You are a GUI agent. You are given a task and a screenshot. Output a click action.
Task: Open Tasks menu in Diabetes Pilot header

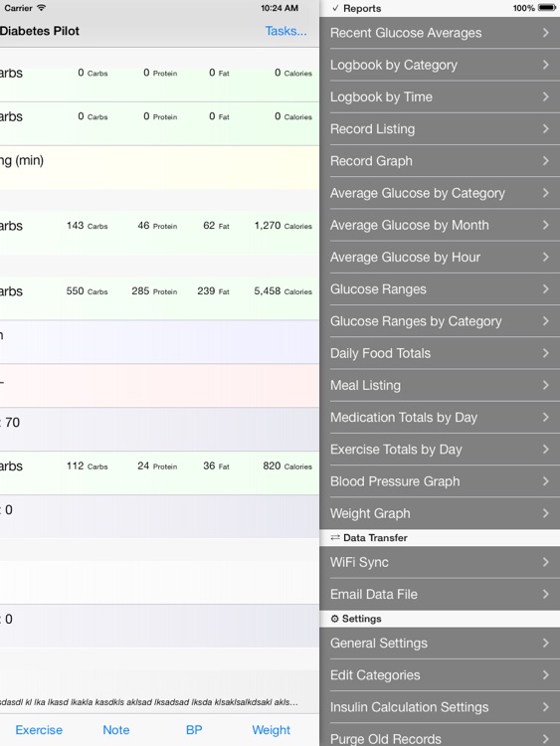click(x=285, y=31)
